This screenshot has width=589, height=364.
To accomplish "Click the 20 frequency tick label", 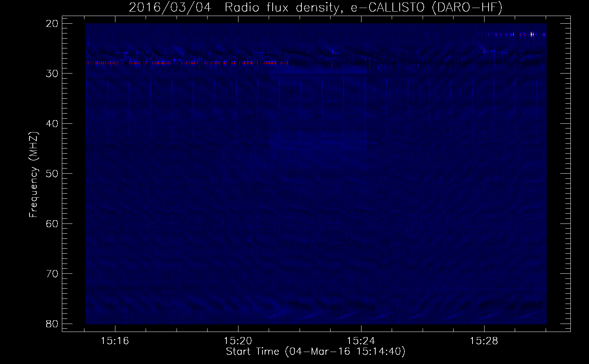I will click(52, 24).
